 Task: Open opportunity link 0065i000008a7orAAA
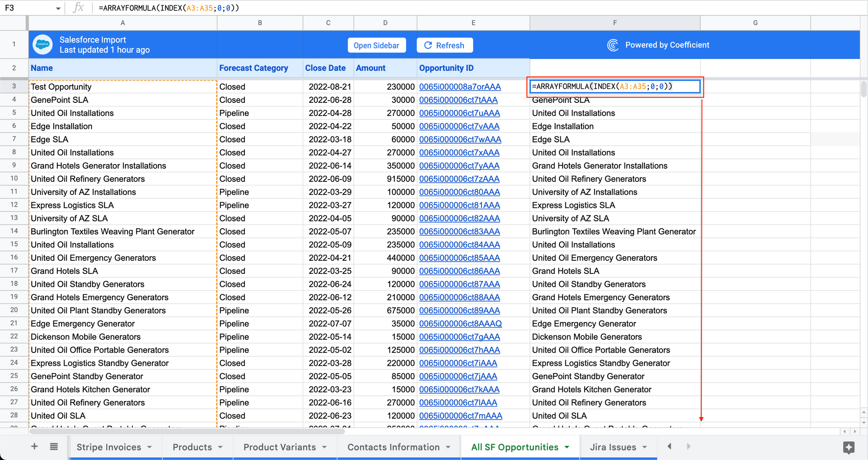click(x=460, y=87)
